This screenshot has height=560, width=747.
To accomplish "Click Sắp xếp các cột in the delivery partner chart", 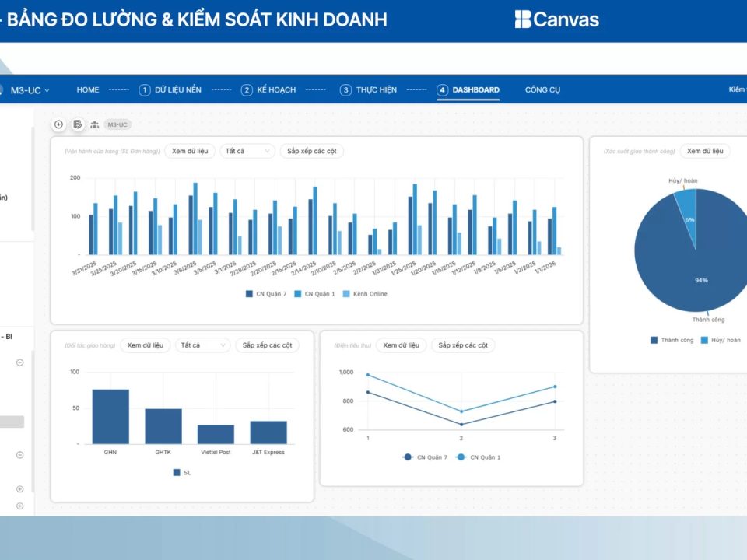I will (x=267, y=345).
